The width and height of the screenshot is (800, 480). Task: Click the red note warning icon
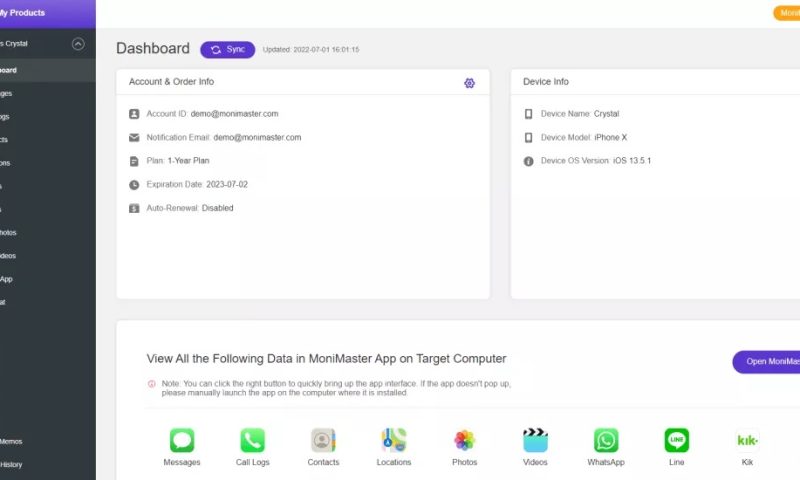(x=152, y=384)
